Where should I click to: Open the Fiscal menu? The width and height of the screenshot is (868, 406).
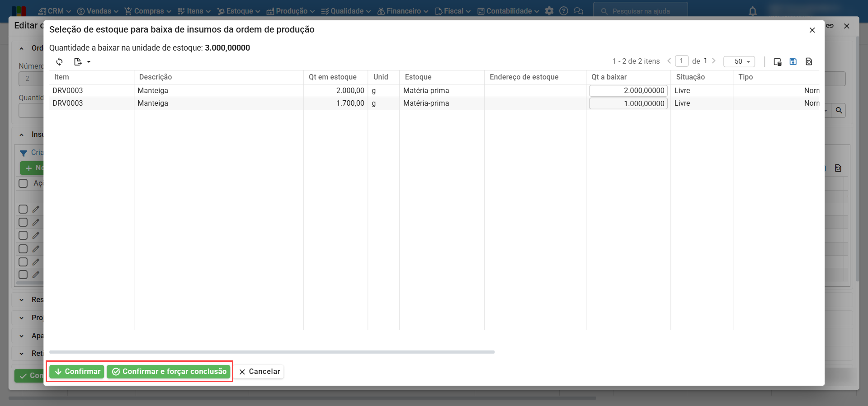click(453, 11)
